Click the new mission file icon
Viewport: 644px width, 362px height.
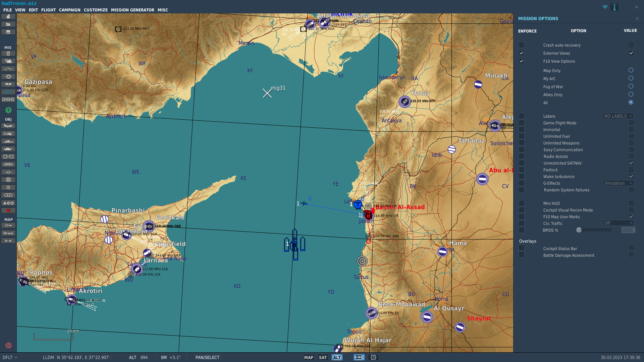[x=8, y=16]
